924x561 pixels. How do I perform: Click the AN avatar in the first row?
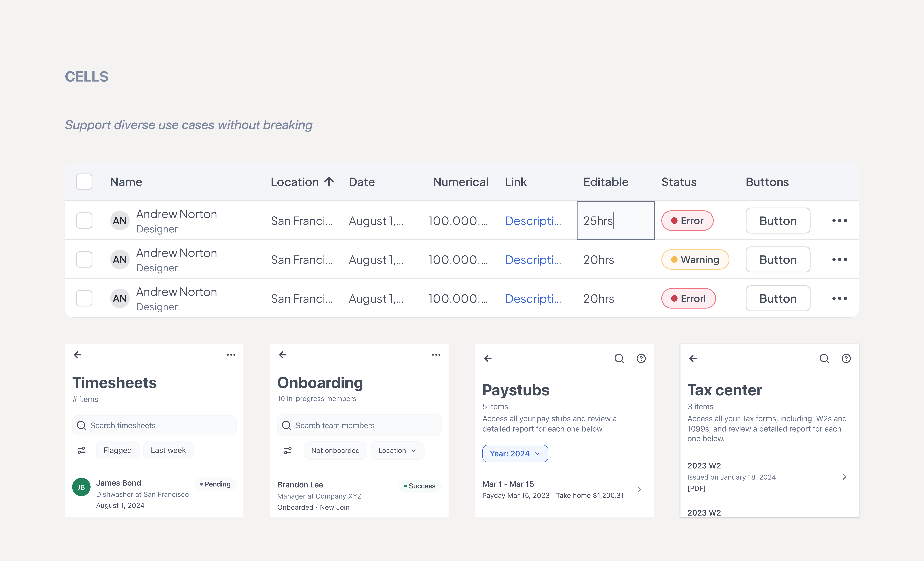tap(120, 221)
